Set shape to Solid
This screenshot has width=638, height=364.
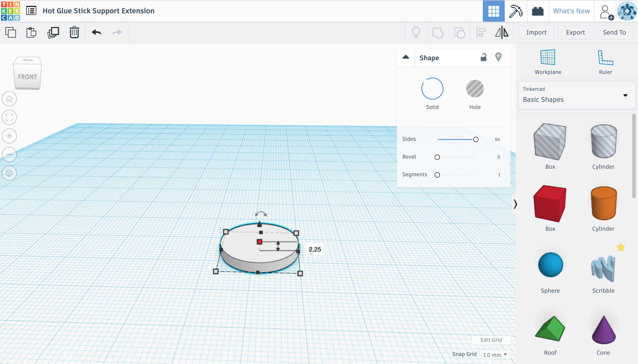click(x=432, y=89)
